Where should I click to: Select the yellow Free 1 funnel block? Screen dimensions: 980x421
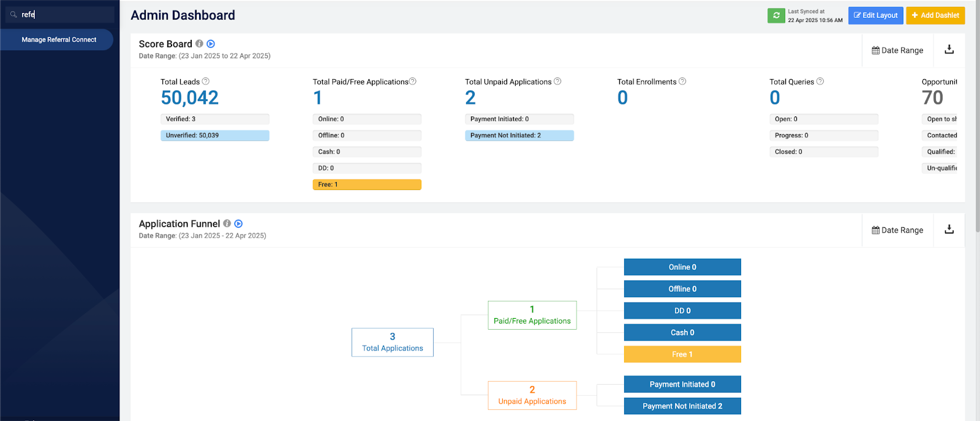tap(682, 354)
